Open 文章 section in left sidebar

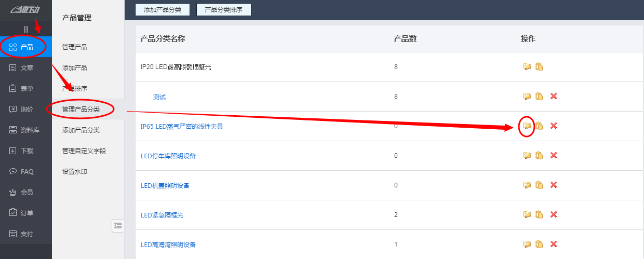26,68
